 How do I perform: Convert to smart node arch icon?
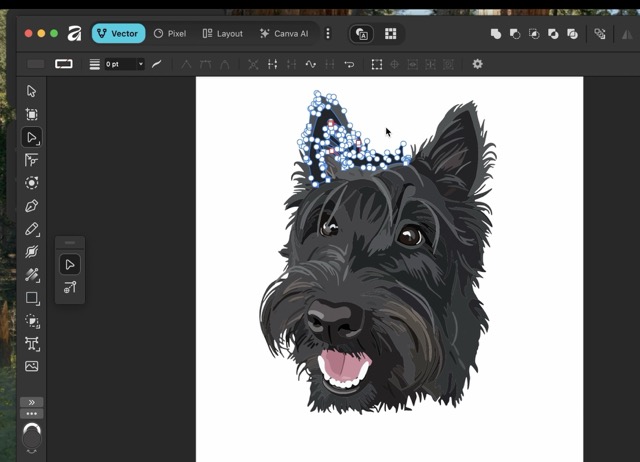[224, 64]
